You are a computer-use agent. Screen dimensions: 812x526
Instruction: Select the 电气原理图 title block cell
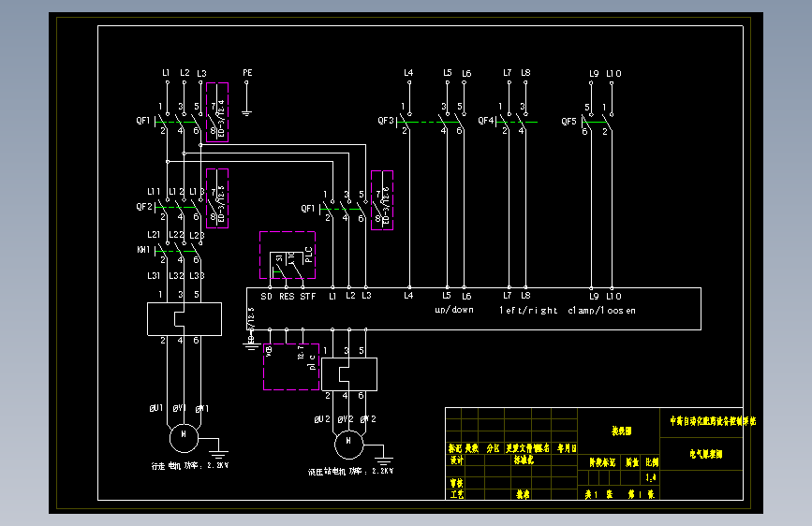coord(701,454)
